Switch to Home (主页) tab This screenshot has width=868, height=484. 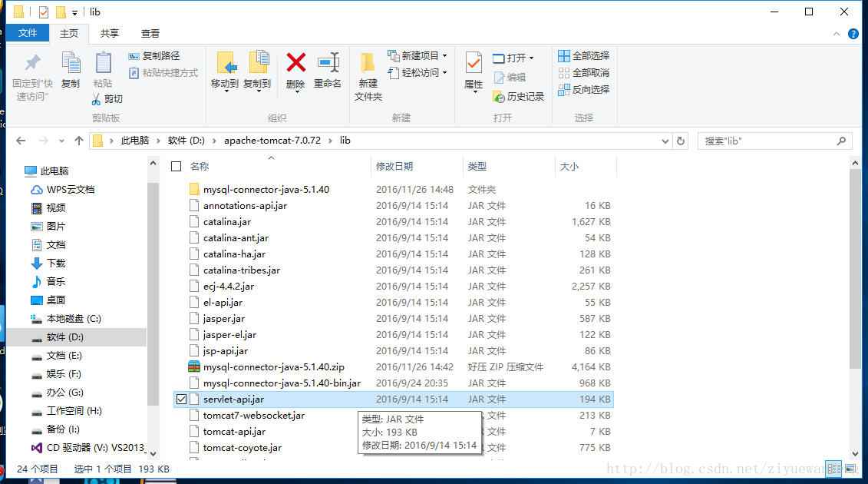(x=69, y=34)
